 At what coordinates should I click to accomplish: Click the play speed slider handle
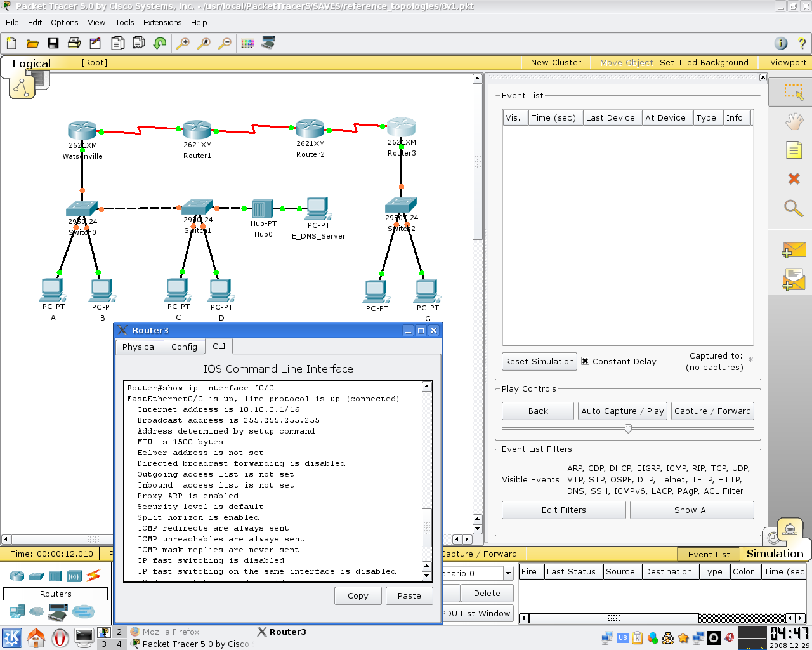click(628, 428)
